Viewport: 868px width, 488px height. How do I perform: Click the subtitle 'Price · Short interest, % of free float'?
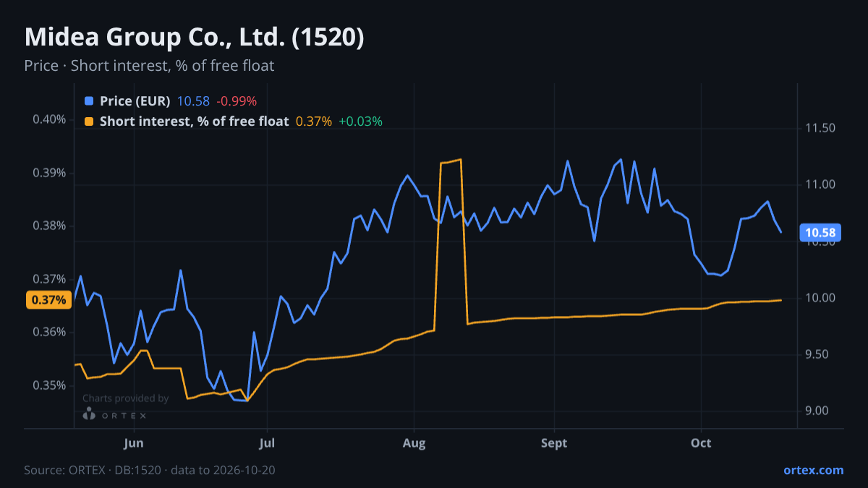pos(149,66)
